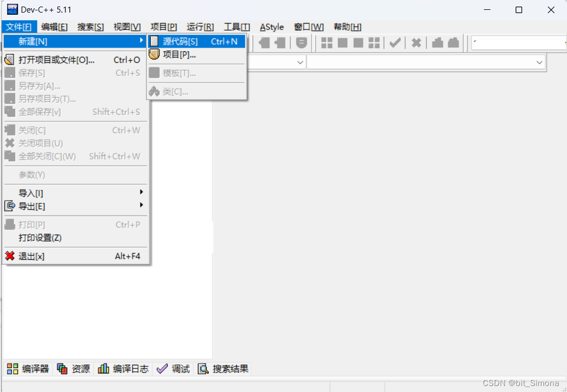The width and height of the screenshot is (567, 392).
Task: Expand the 导入[I] submenu
Action: 142,192
